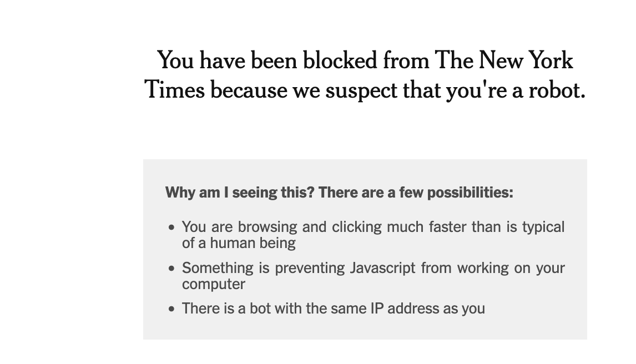Click the word 'bot' in third bullet
Image resolution: width=636 pixels, height=364 pixels.
[x=260, y=309]
